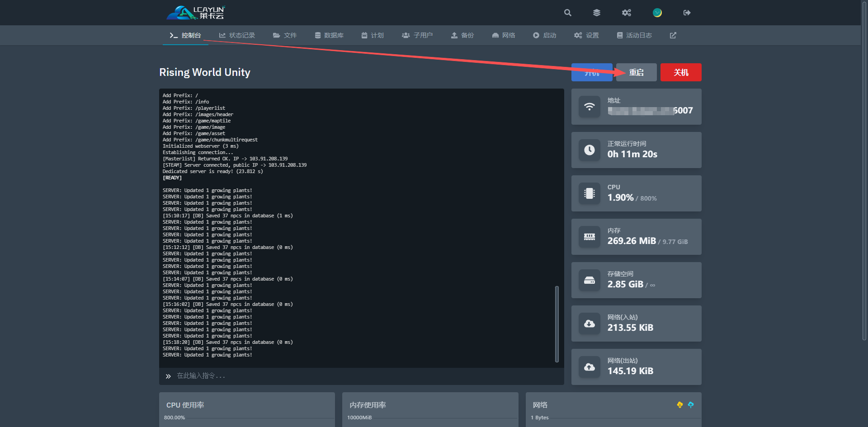Screen dimensions: 868x427
Task: Click the wifi address icon
Action: click(x=590, y=107)
